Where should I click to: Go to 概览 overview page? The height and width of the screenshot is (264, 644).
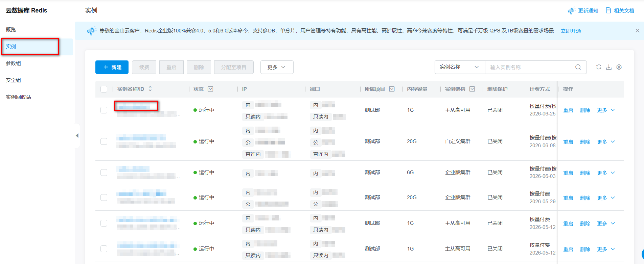11,29
